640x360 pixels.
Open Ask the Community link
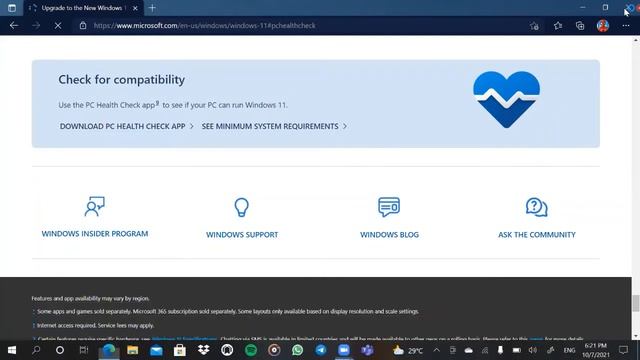coord(537,235)
